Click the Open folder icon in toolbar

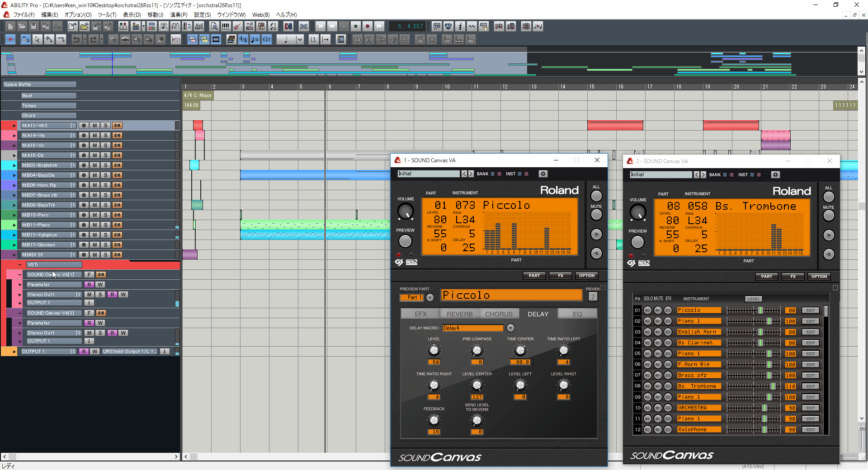point(22,26)
